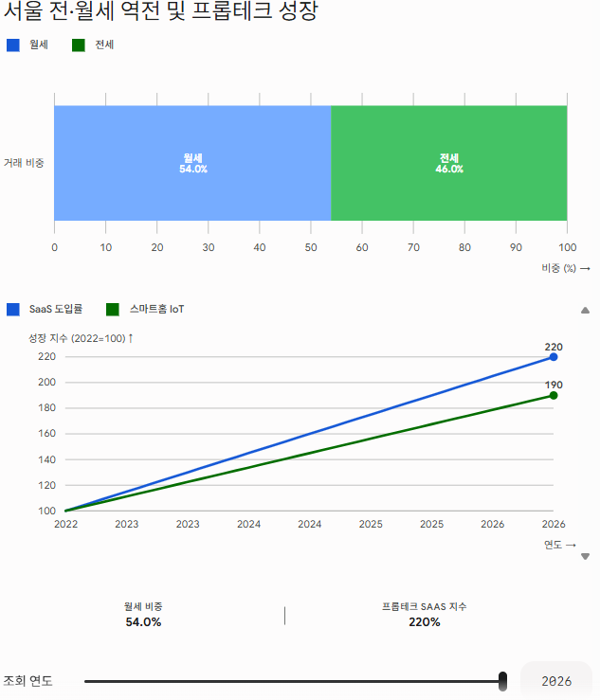Click the up triangle beside line chart legend
600x700 pixels.
pyautogui.click(x=585, y=311)
